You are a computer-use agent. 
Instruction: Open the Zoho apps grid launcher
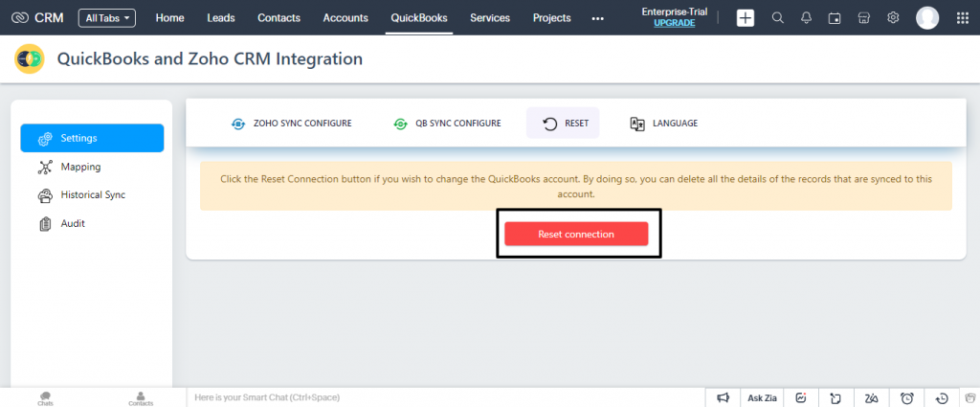[x=963, y=18]
